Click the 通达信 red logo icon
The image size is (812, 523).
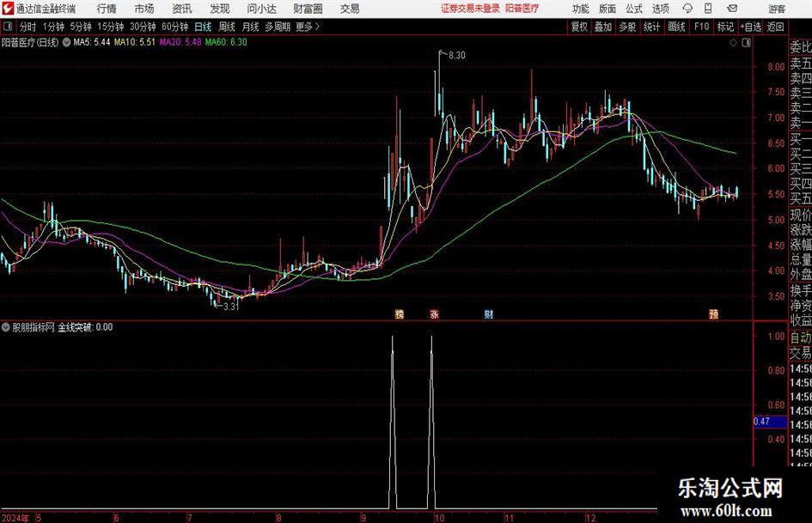[x=8, y=9]
